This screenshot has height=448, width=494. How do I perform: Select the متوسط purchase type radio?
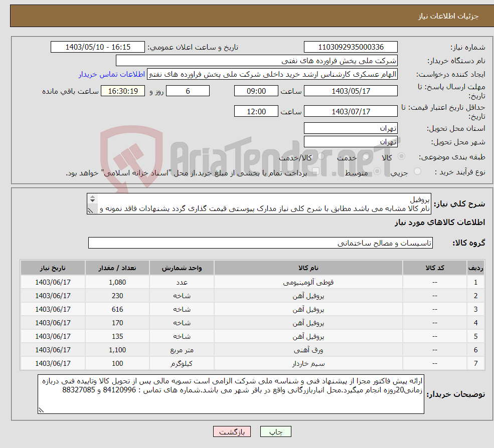coord(377,171)
